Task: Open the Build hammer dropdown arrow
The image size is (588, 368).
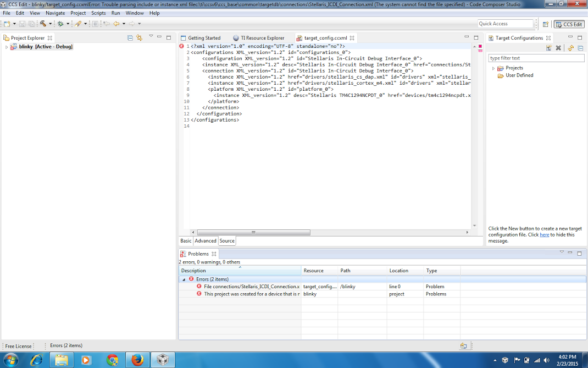Action: (50, 24)
